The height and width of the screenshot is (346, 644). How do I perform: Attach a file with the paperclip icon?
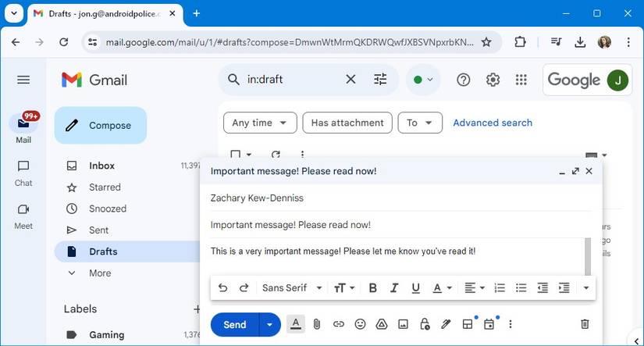(x=317, y=324)
